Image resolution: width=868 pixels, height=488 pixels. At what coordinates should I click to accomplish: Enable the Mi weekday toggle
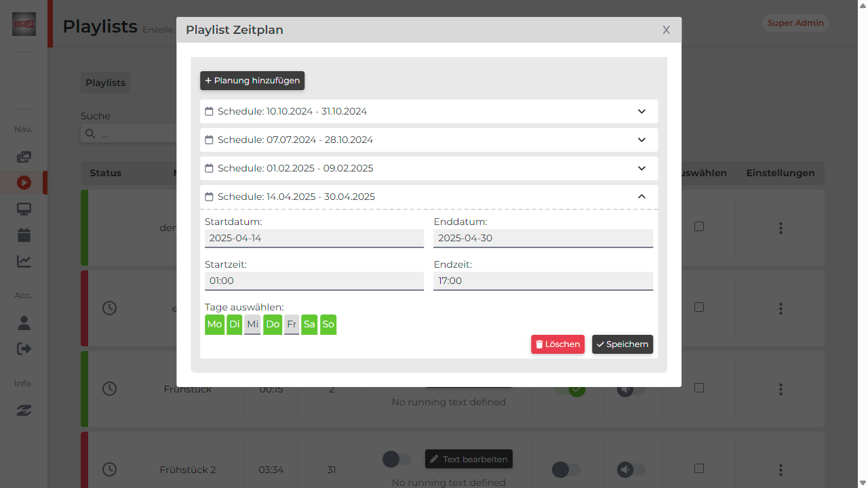pos(252,325)
